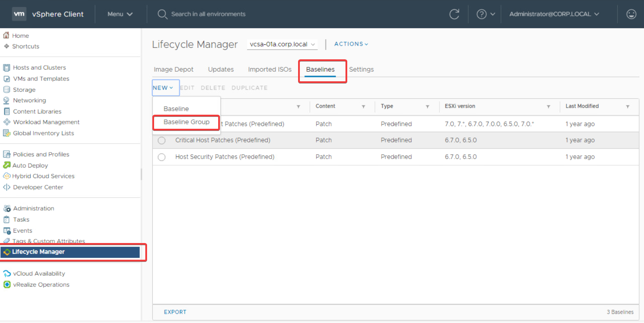Click the DELETE button
Screen dimensions: 644x323
pos(213,88)
